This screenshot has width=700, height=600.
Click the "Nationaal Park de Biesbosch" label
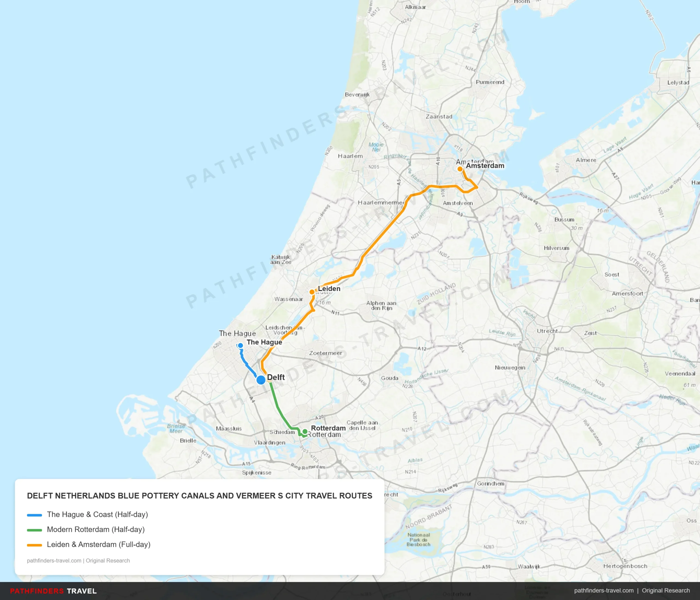point(419,540)
